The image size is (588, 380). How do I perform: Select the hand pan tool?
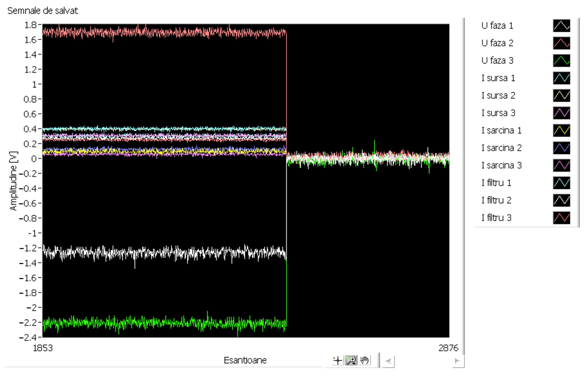(x=364, y=360)
